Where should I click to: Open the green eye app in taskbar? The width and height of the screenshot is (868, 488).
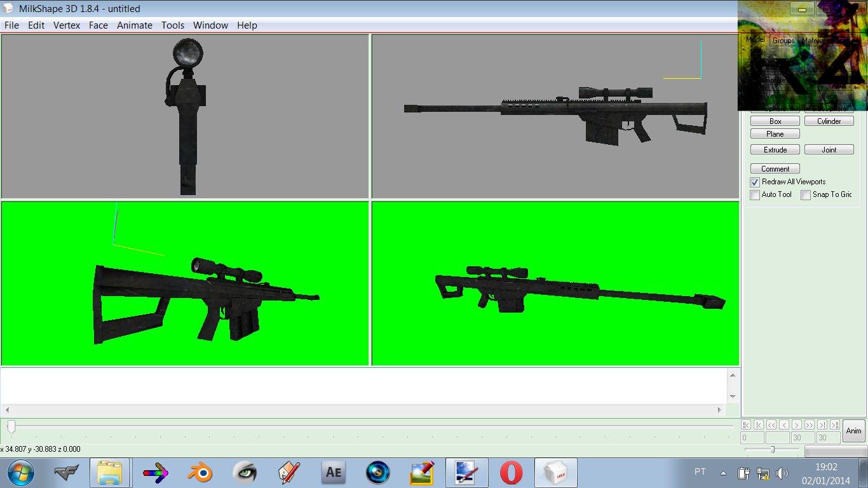point(244,473)
